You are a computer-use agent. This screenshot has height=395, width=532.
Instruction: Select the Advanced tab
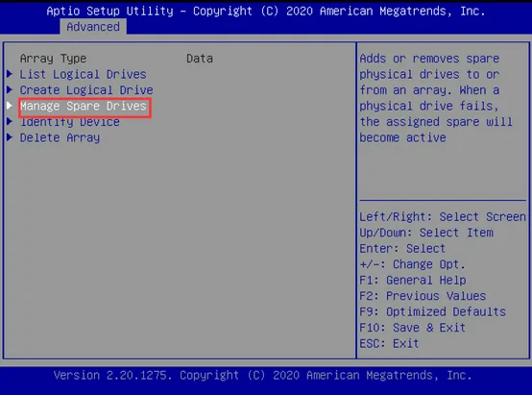tap(93, 27)
